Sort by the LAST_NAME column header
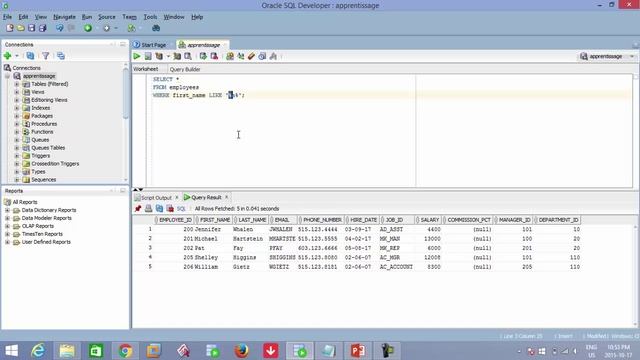 point(251,220)
